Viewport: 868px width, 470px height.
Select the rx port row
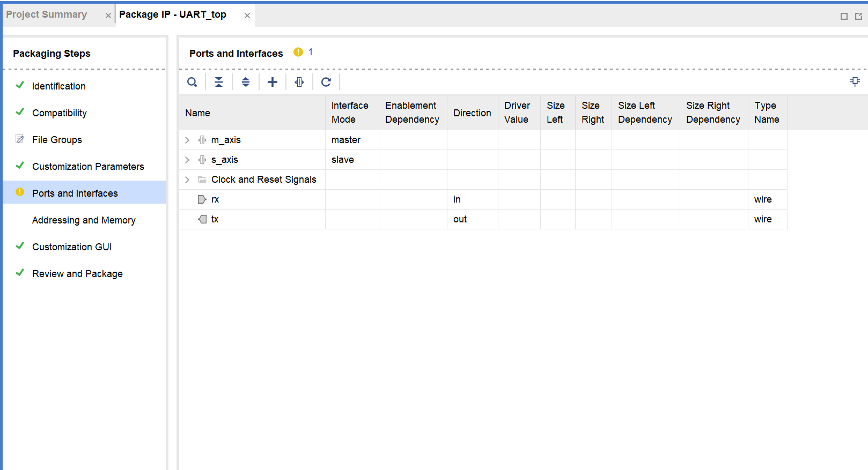[x=215, y=199]
